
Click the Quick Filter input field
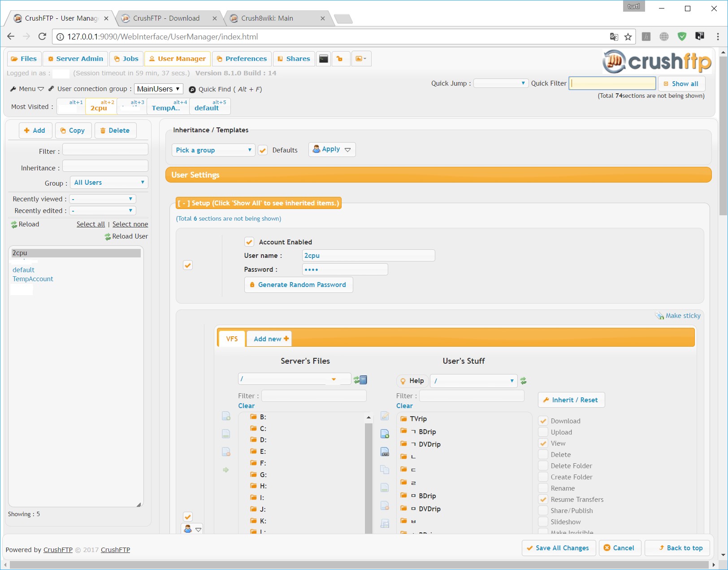(x=612, y=83)
